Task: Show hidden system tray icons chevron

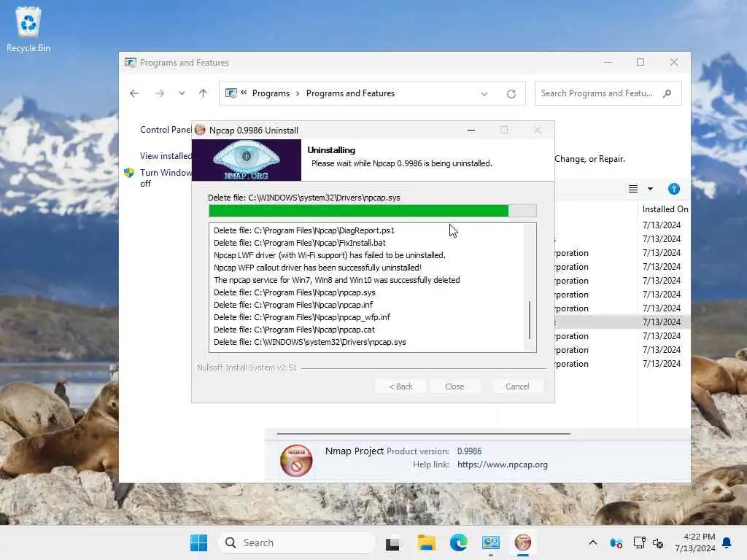Action: click(x=592, y=542)
